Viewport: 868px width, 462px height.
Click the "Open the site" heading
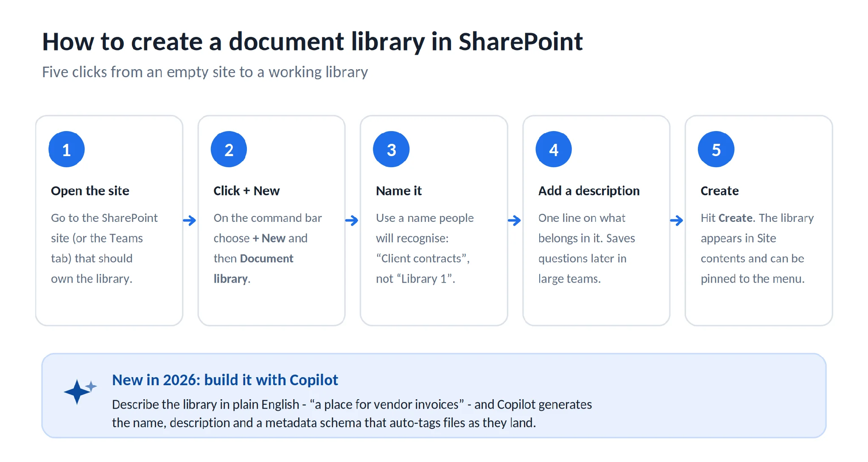click(x=90, y=191)
